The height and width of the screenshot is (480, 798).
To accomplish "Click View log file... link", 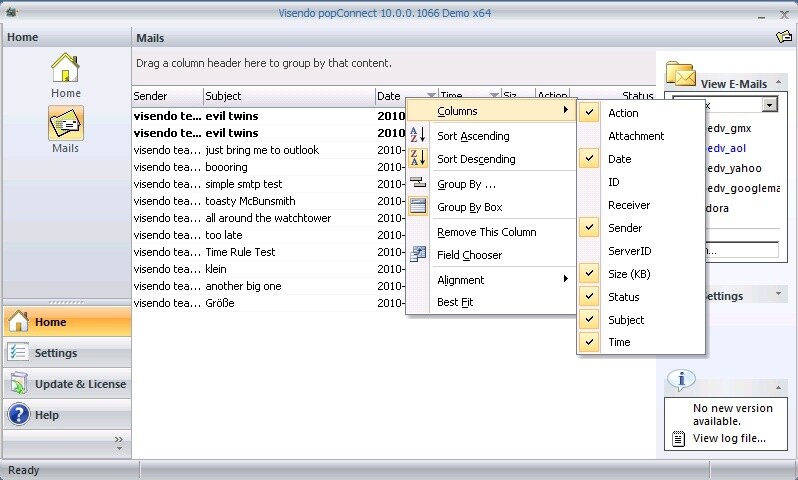I will coord(729,438).
